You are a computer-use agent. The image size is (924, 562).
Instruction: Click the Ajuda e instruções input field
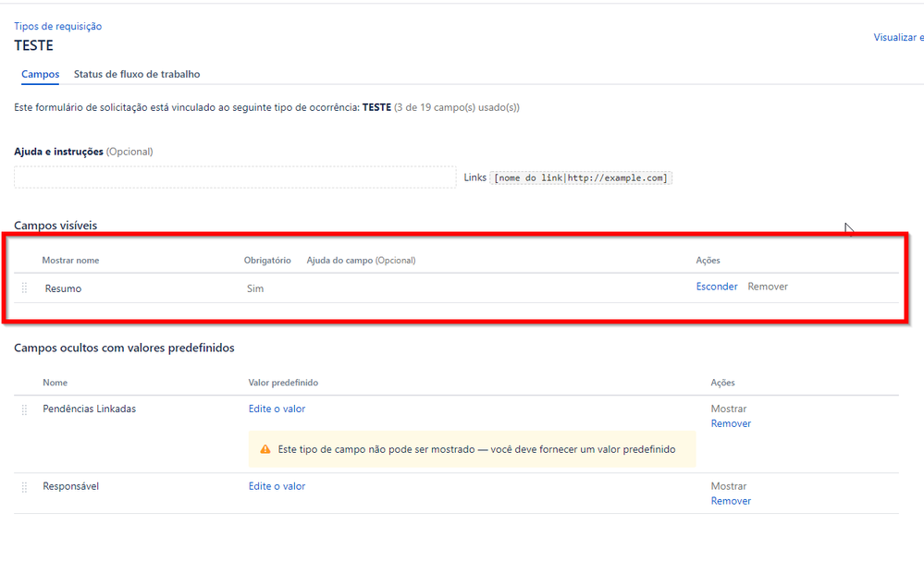235,177
